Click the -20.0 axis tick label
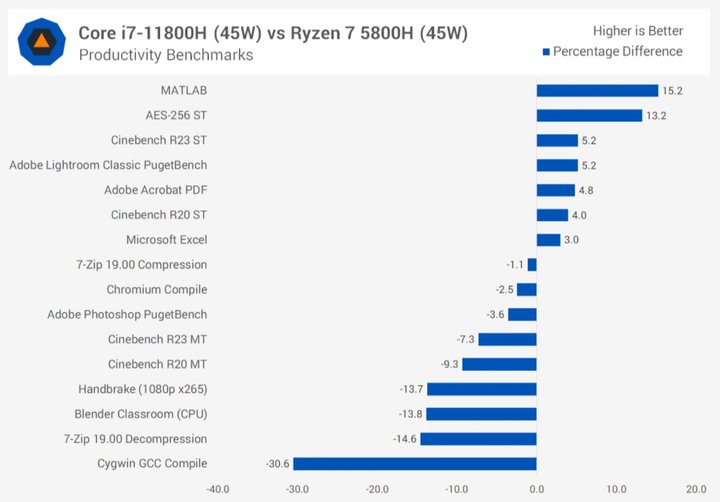This screenshot has width=720, height=502. click(377, 490)
